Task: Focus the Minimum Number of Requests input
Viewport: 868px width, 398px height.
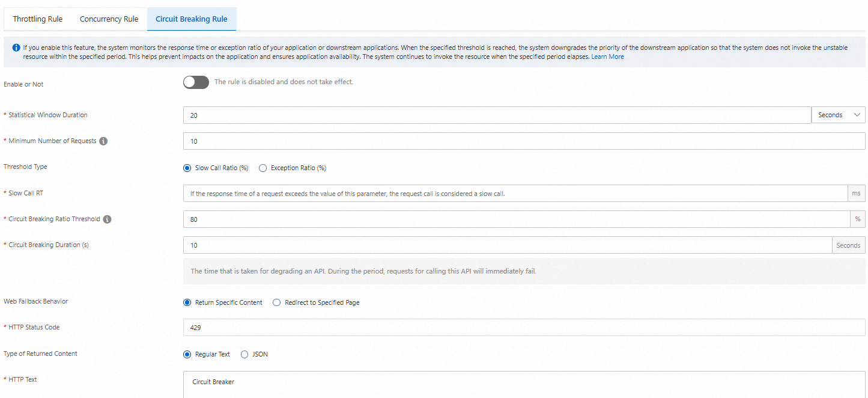Action: click(x=524, y=141)
